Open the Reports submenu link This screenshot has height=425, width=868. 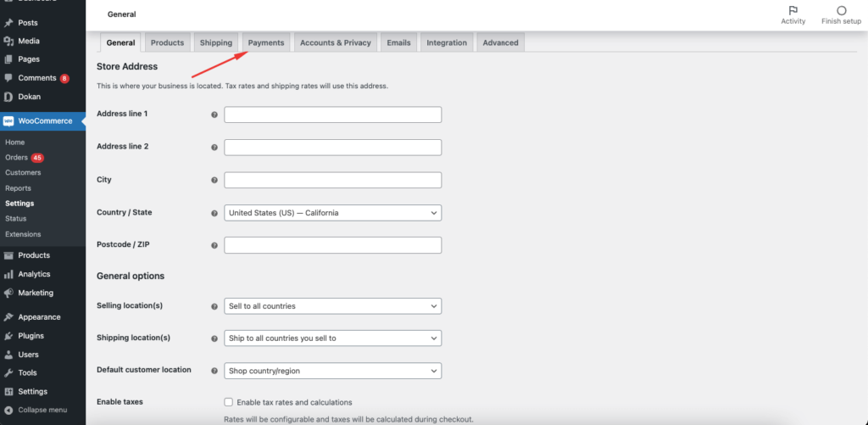[19, 188]
